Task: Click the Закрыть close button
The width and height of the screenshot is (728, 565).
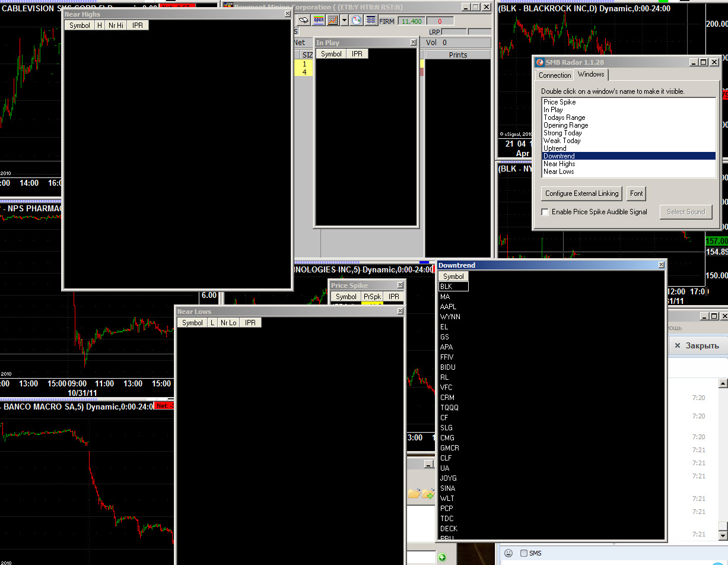Action: 697,345
